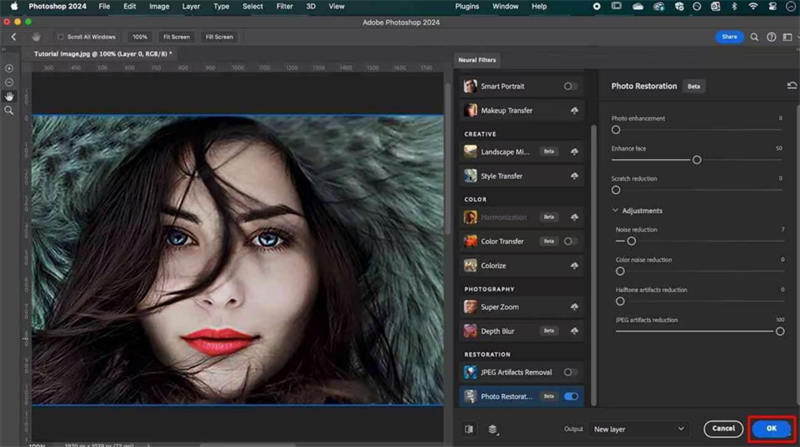Image resolution: width=800 pixels, height=447 pixels.
Task: Enable the JPEG Artifacts Removal toggle
Action: tap(571, 372)
